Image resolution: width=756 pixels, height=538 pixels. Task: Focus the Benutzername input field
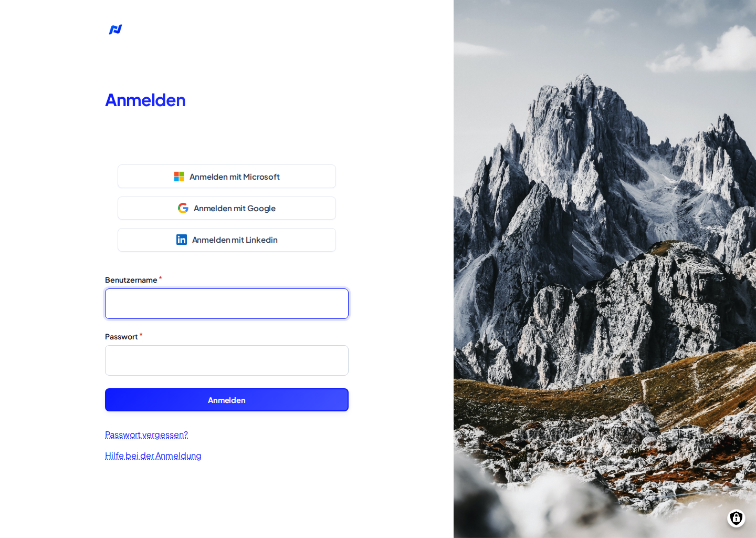pyautogui.click(x=227, y=304)
